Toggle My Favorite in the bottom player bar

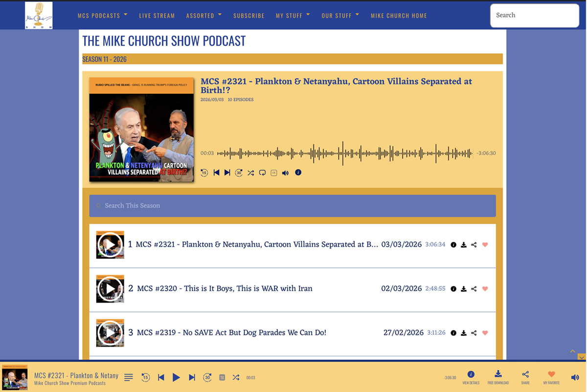(x=551, y=374)
